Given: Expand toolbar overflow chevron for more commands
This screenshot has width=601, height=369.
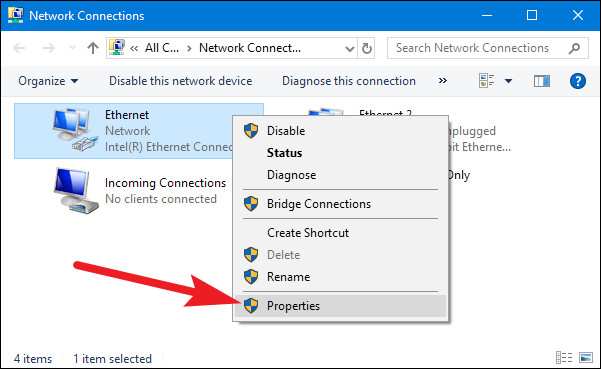Looking at the screenshot, I should tap(442, 81).
